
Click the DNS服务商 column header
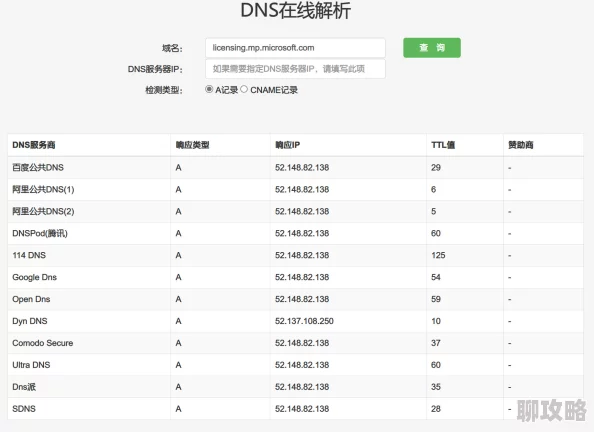(x=34, y=145)
